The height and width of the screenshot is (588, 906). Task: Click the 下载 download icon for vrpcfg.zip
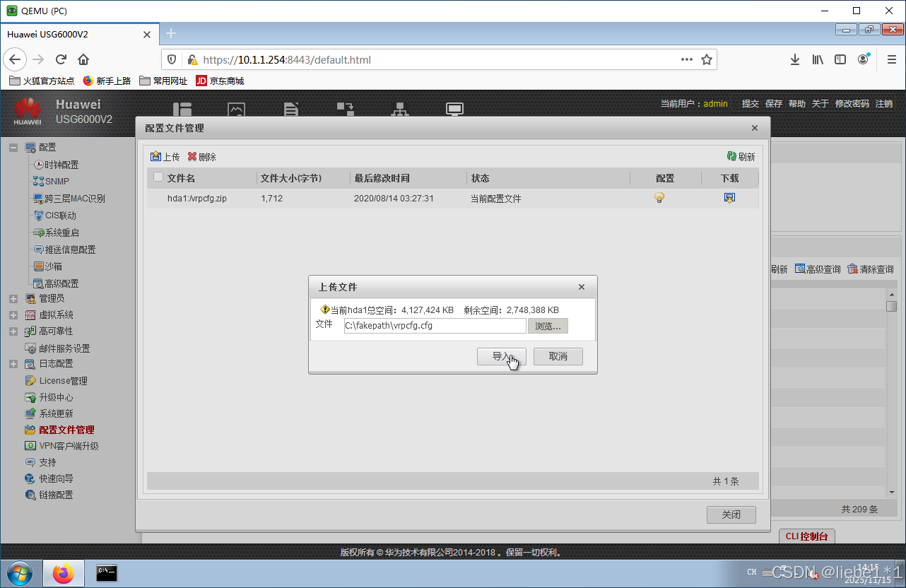click(730, 199)
